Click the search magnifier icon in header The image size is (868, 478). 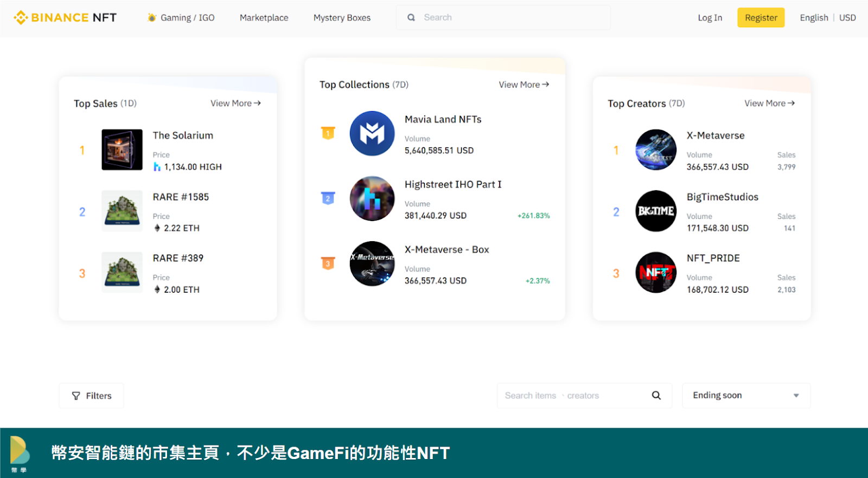[411, 17]
